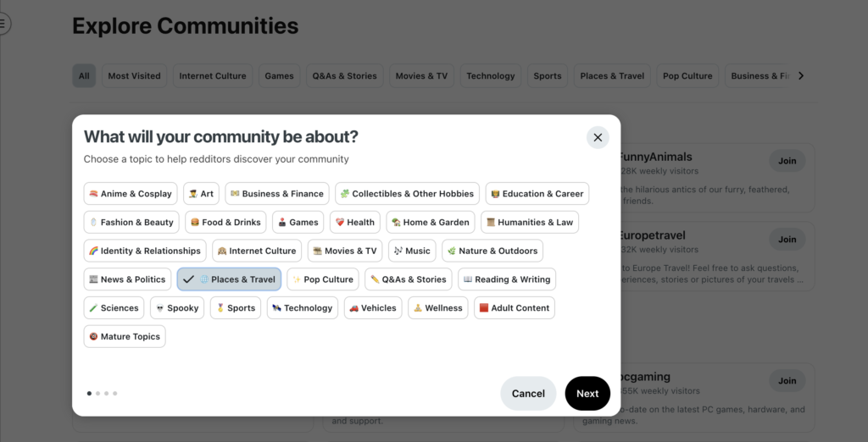This screenshot has height=442, width=868.
Task: Choose Pop Culture topic in the dialog
Action: [323, 279]
